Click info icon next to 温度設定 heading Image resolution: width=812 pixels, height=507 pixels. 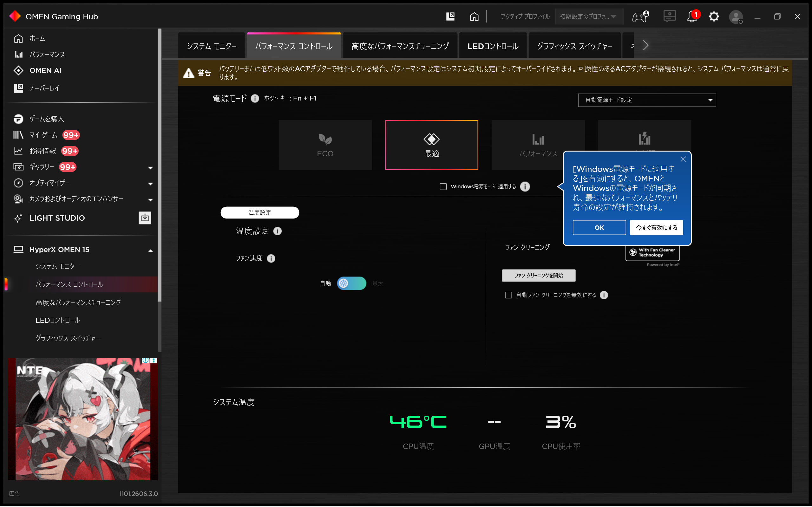tap(277, 231)
